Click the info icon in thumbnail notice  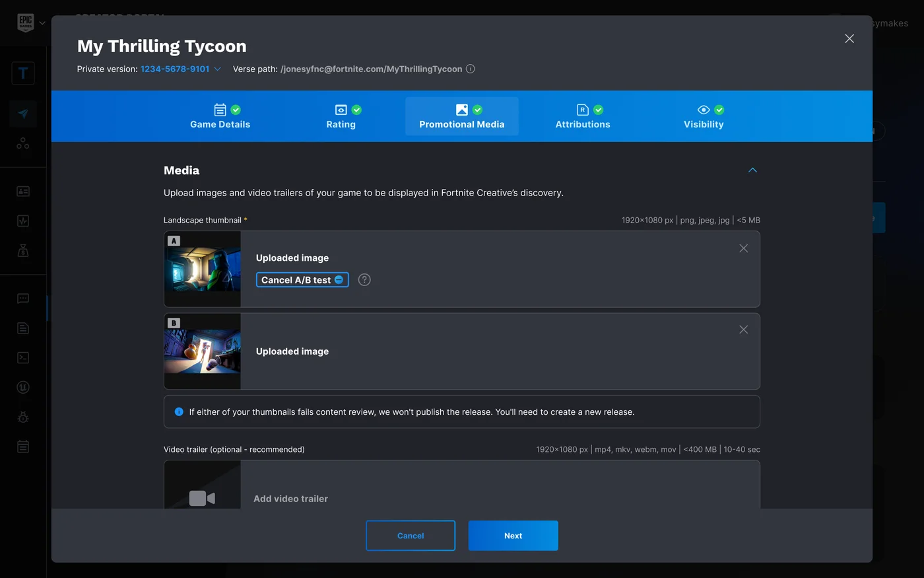click(x=179, y=412)
